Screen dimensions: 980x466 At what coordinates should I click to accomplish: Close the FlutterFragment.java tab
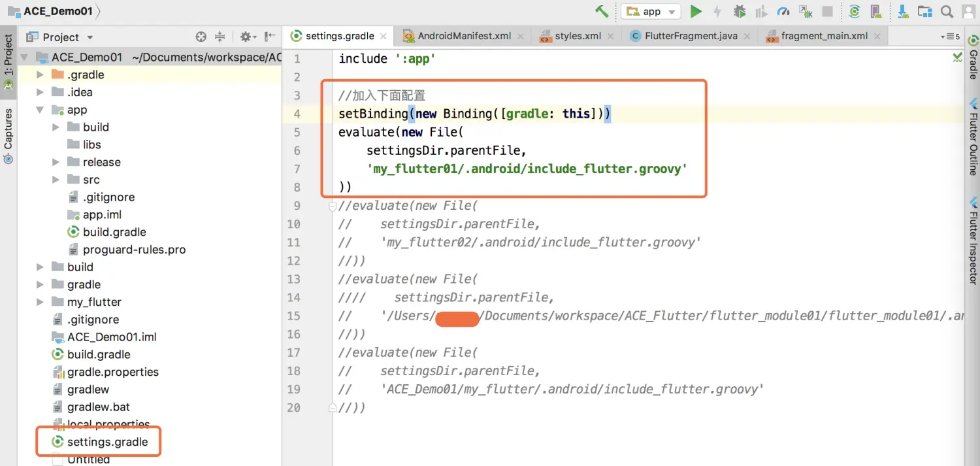tap(747, 37)
